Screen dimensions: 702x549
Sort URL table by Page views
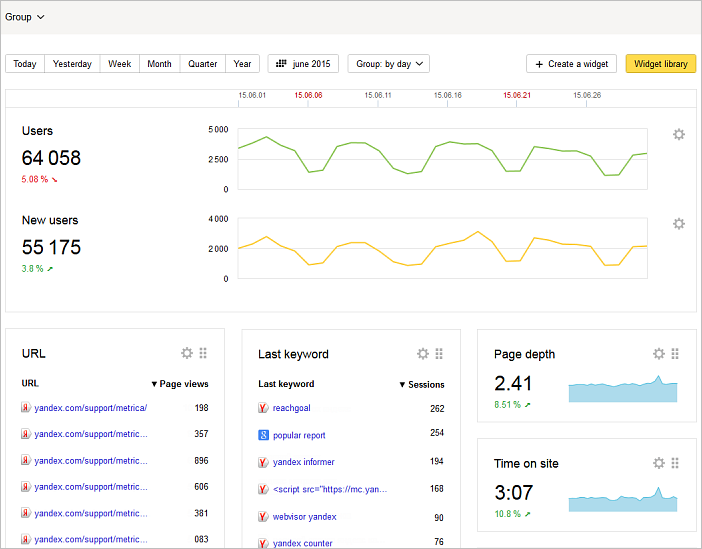click(180, 384)
